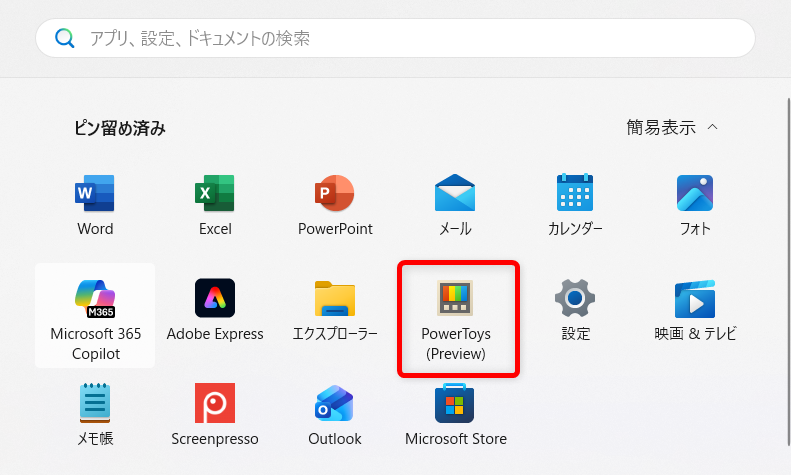The width and height of the screenshot is (791, 475).
Task: Click the 'Screenpresso' label text
Action: 215,439
